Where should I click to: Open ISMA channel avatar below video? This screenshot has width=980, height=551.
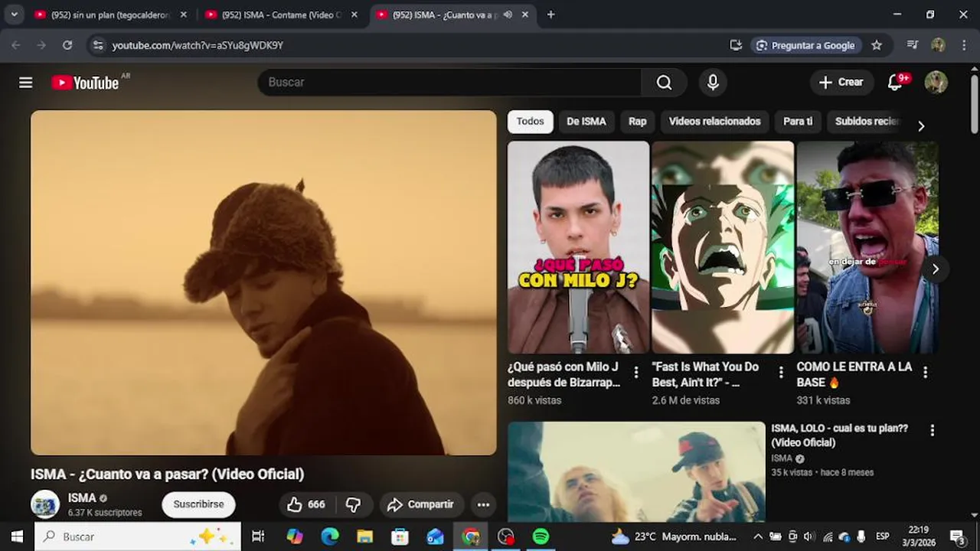(45, 504)
